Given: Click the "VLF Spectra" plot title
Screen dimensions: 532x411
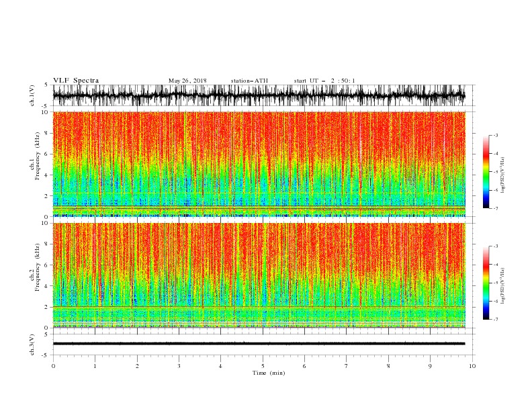Looking at the screenshot, I should [76, 81].
